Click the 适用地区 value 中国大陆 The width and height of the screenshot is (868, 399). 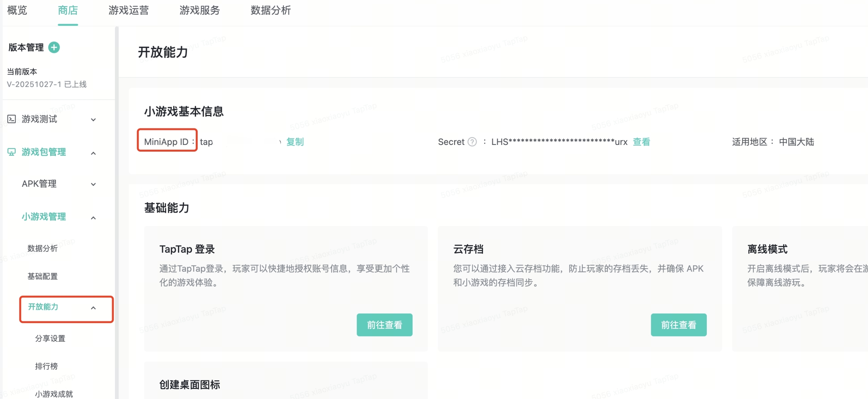pyautogui.click(x=796, y=142)
